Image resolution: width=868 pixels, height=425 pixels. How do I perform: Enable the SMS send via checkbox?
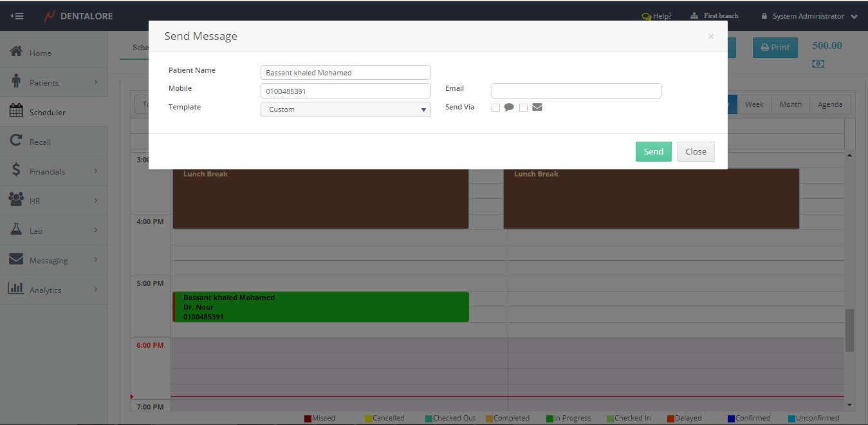495,108
